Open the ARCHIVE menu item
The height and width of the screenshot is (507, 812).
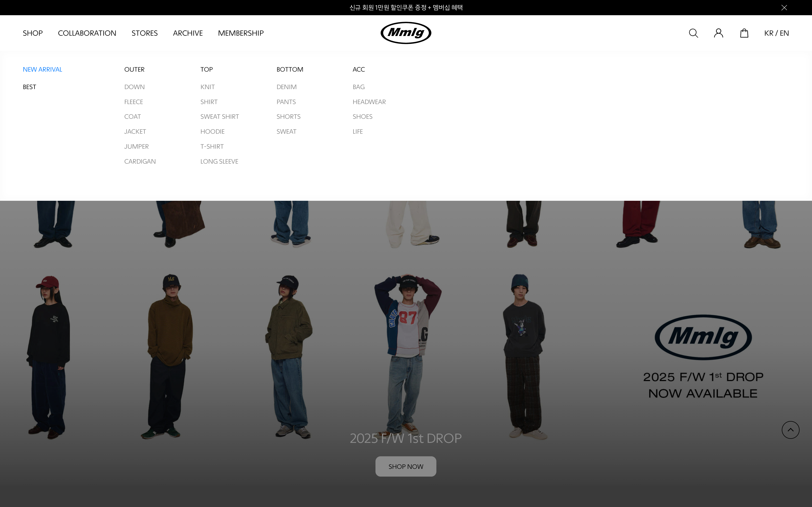point(188,33)
